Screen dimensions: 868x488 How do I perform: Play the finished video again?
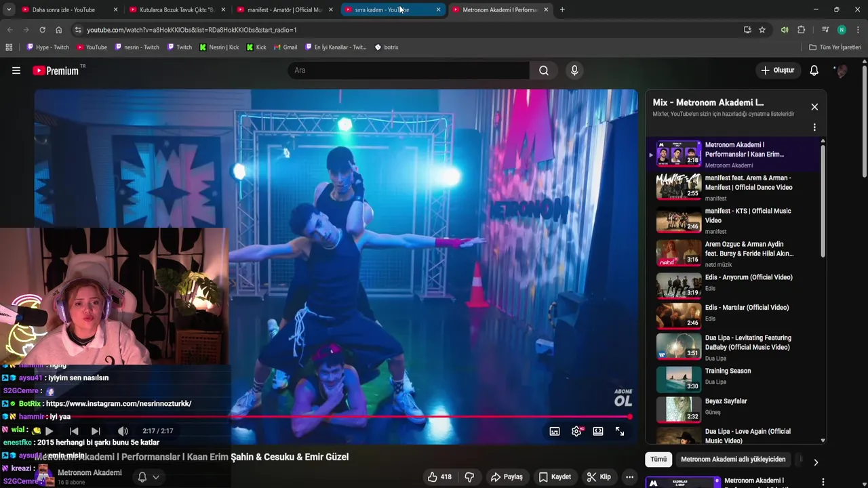click(49, 431)
